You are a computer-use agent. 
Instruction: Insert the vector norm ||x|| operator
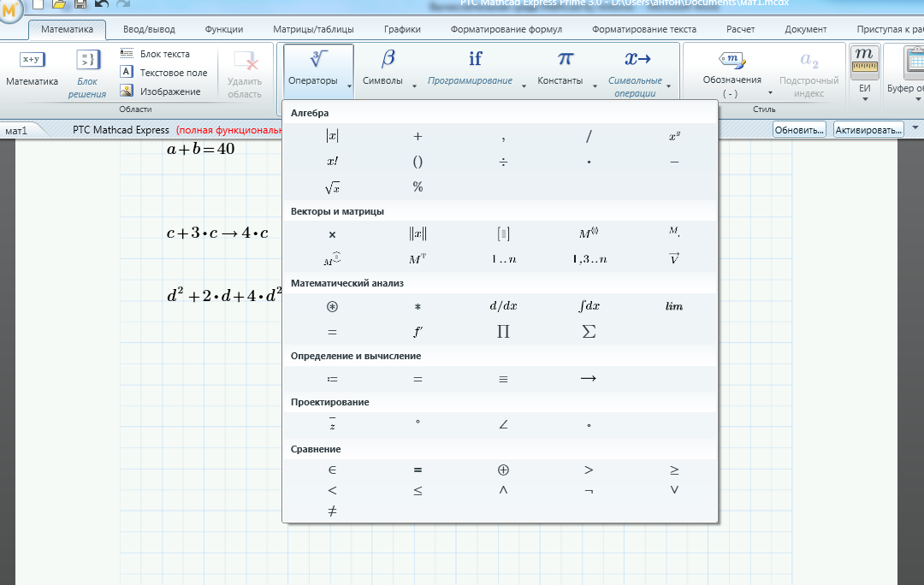[418, 233]
